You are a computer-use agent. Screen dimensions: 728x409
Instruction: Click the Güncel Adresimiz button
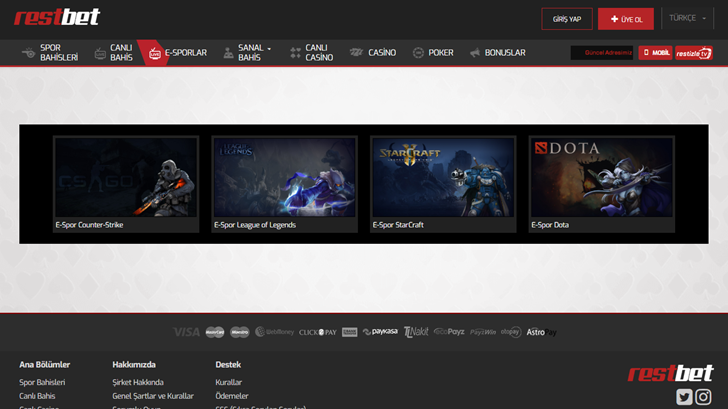(x=602, y=53)
